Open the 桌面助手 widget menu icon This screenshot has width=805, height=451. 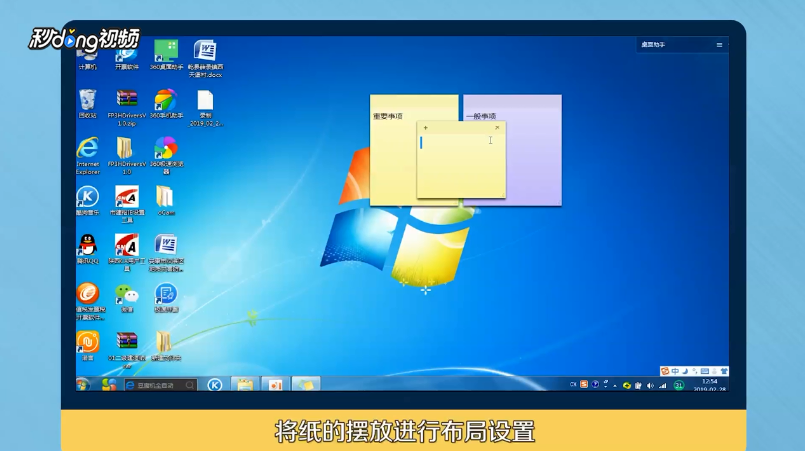click(719, 45)
